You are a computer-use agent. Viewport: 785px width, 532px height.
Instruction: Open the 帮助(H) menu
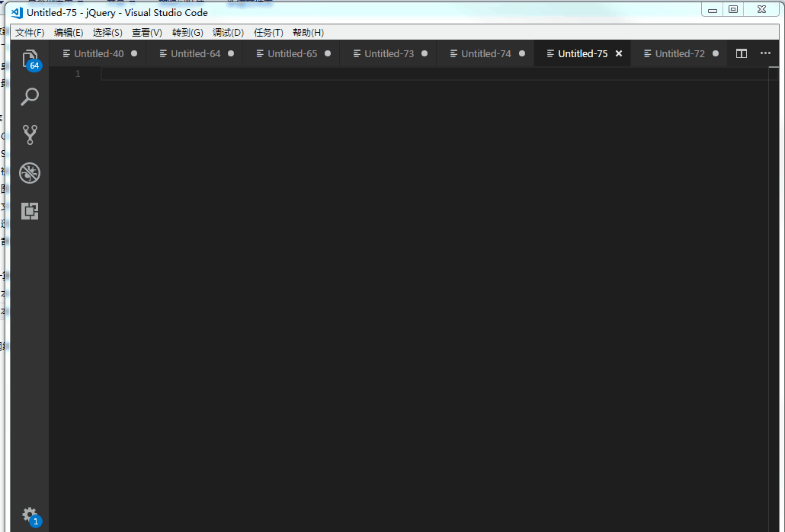308,33
